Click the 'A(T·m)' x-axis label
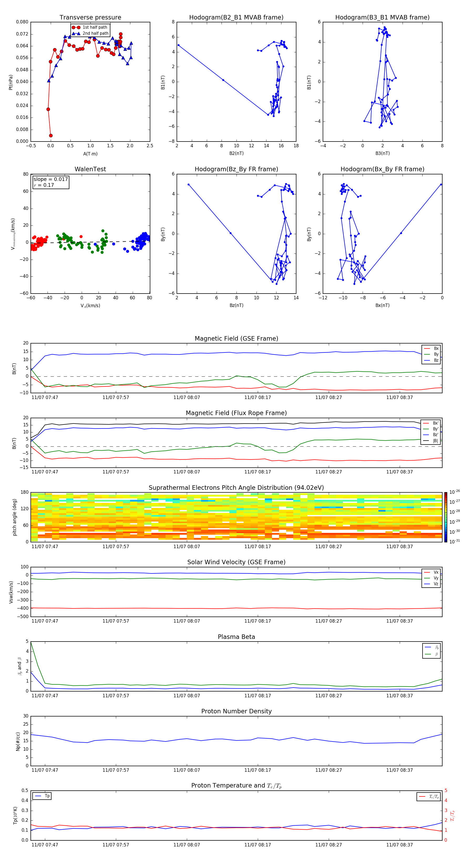 90,154
